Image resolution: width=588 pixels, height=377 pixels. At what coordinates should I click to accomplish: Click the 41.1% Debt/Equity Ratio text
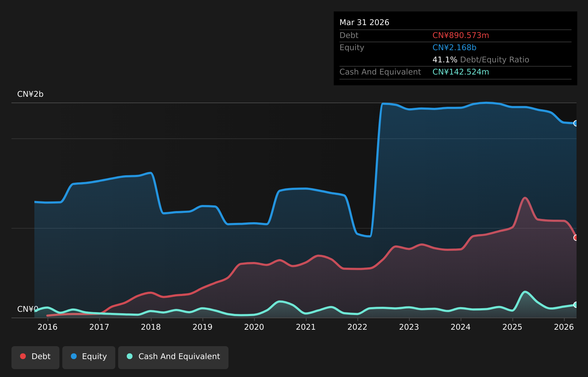click(481, 60)
